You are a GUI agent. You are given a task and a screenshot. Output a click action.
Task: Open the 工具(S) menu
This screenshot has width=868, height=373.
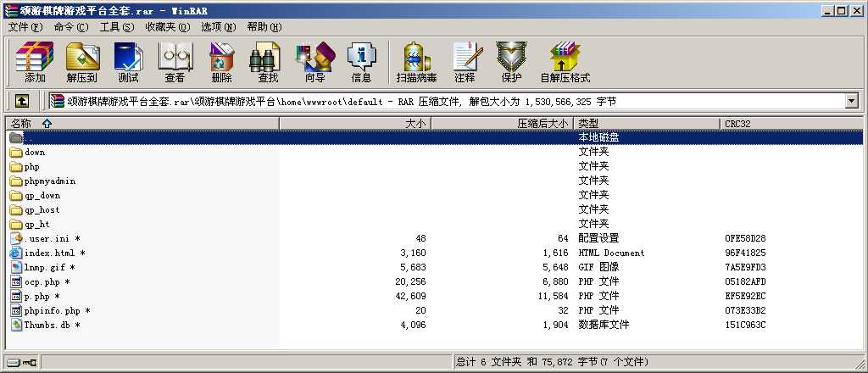point(117,26)
